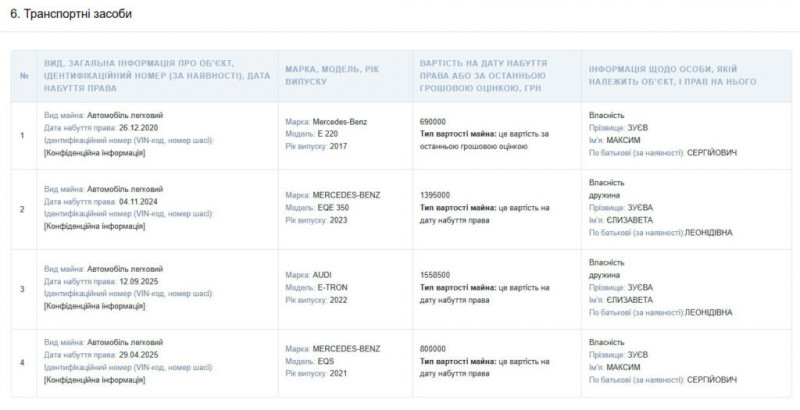Viewport: 800px width, 410px height.
Task: Click the "№" column header
Action: click(x=24, y=76)
